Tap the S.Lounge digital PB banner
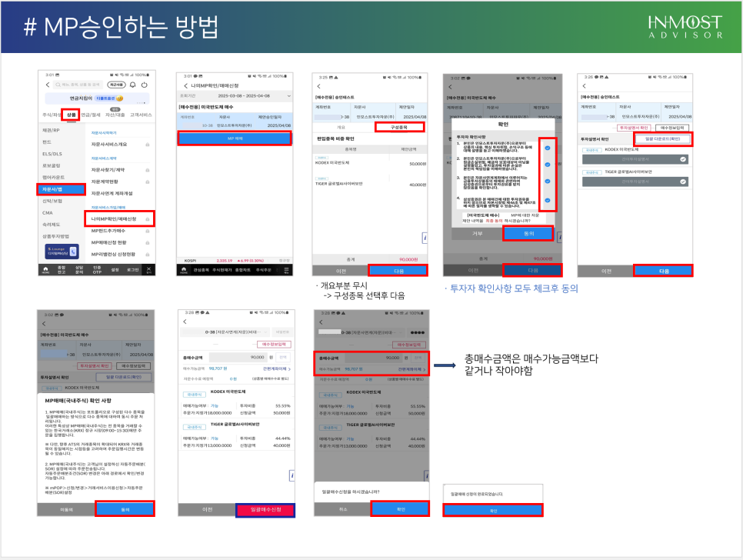This screenshot has width=743, height=560. coord(62,252)
